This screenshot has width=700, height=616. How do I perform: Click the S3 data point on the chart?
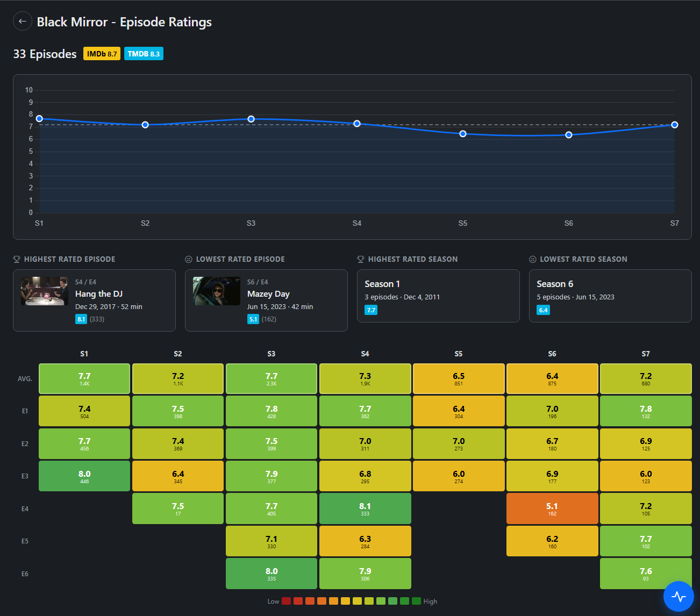point(251,119)
